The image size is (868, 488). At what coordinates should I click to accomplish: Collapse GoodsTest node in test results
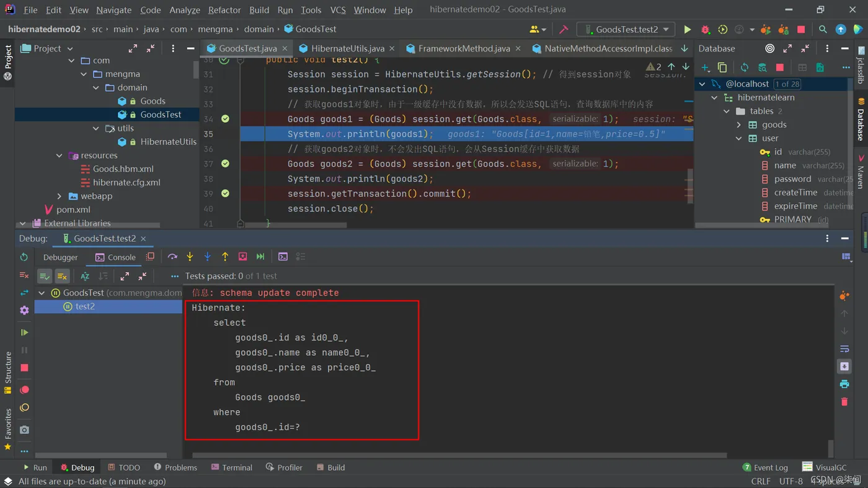42,293
